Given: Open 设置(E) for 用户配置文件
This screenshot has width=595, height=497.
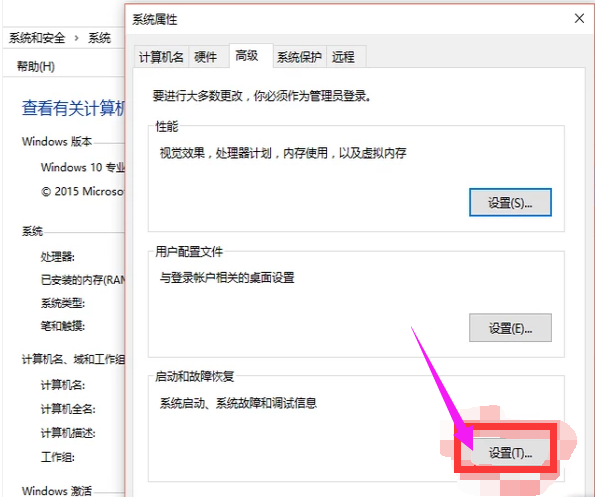Looking at the screenshot, I should (510, 328).
